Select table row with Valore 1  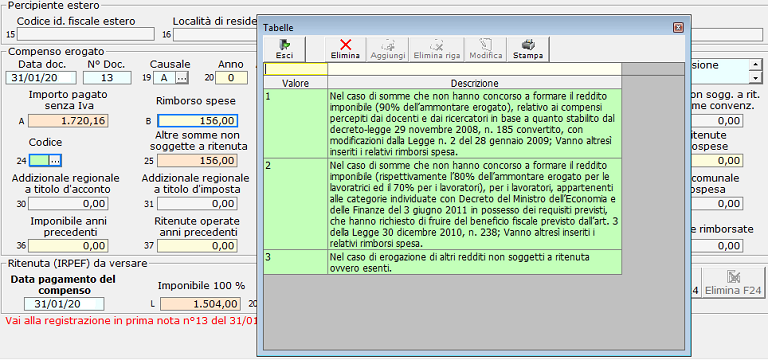443,123
